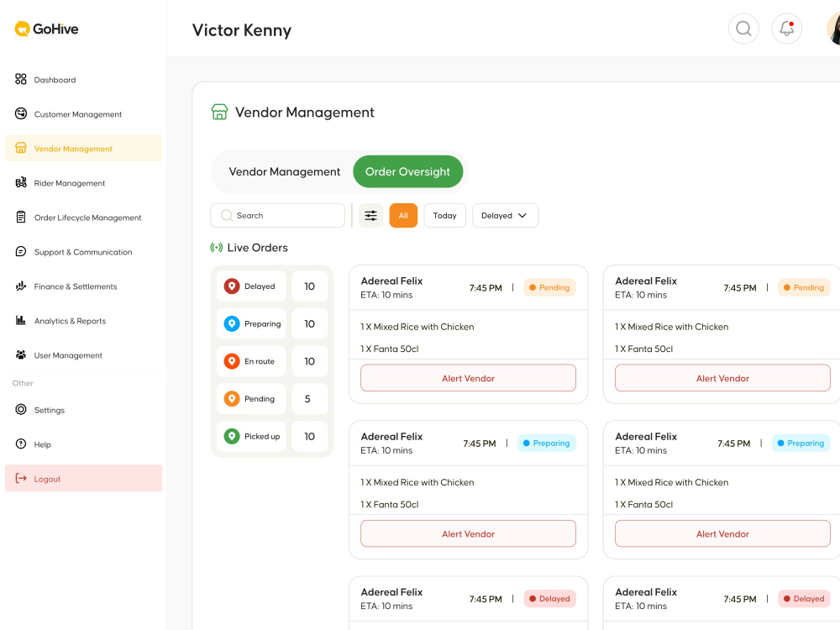Screen dimensions: 840x630
Task: Click the Live Orders broadcast icon
Action: pyautogui.click(x=217, y=248)
